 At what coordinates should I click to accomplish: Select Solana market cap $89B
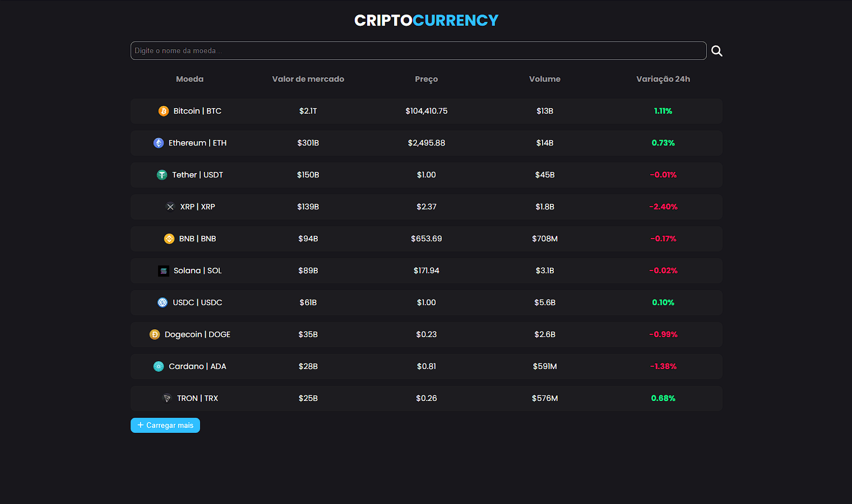[308, 270]
